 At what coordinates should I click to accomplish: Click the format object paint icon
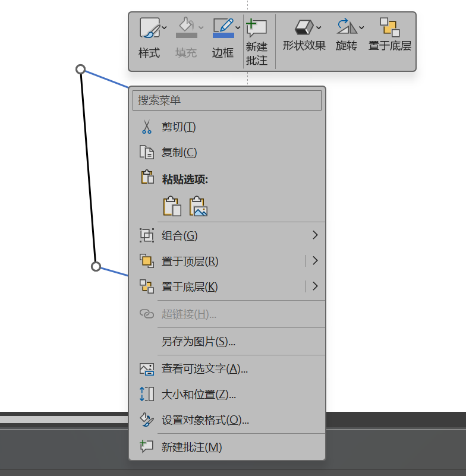pos(147,420)
